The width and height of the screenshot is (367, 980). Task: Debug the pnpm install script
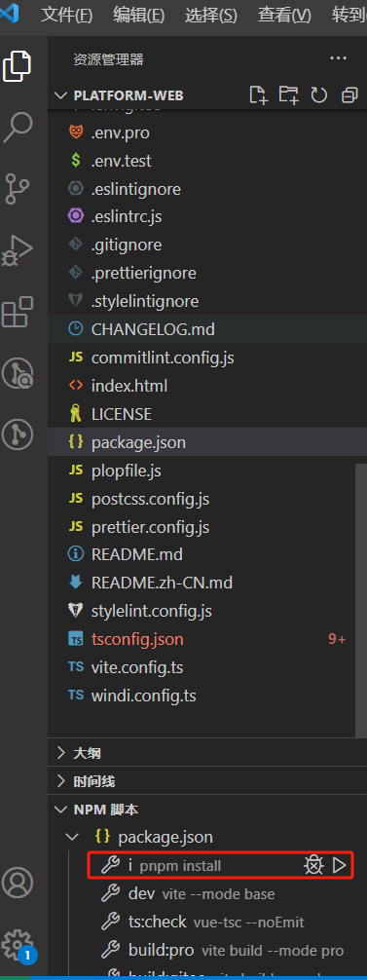pyautogui.click(x=313, y=865)
